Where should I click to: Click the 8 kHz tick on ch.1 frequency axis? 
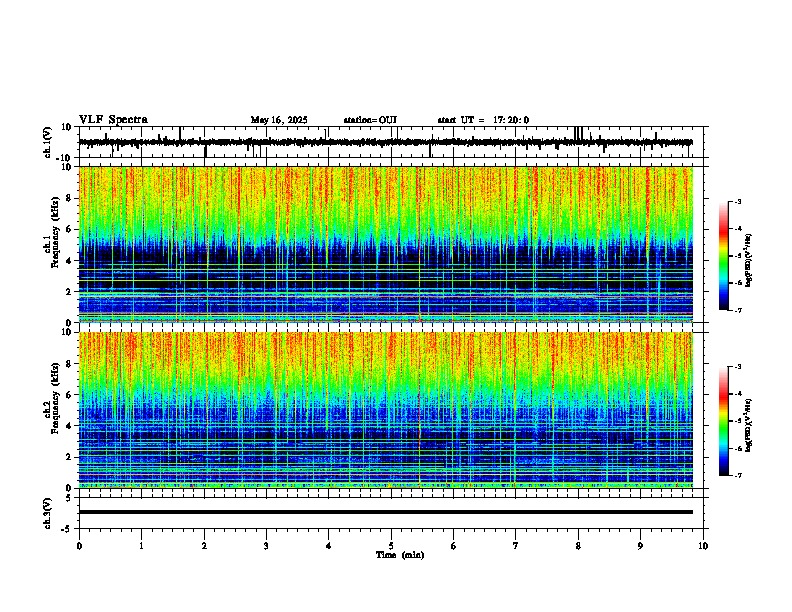point(70,198)
